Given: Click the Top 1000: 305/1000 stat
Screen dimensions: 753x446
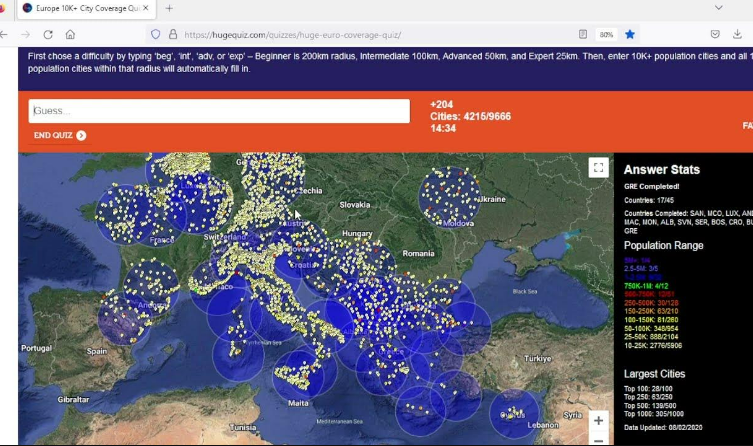Looking at the screenshot, I should point(654,414).
